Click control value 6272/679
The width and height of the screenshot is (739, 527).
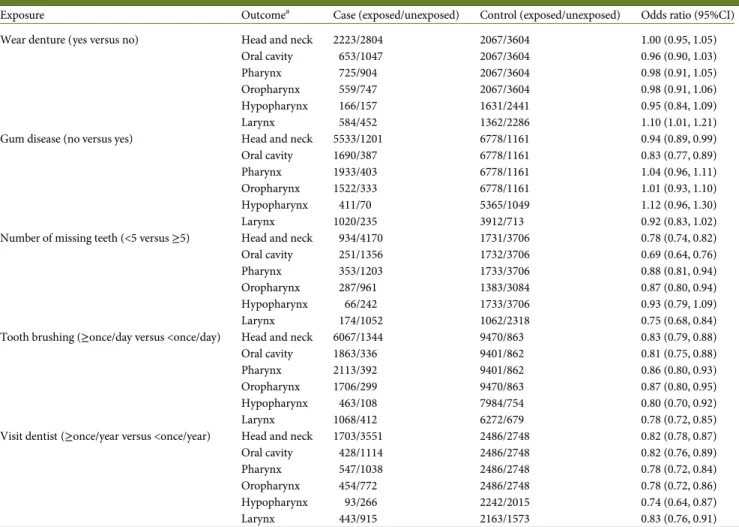click(502, 420)
